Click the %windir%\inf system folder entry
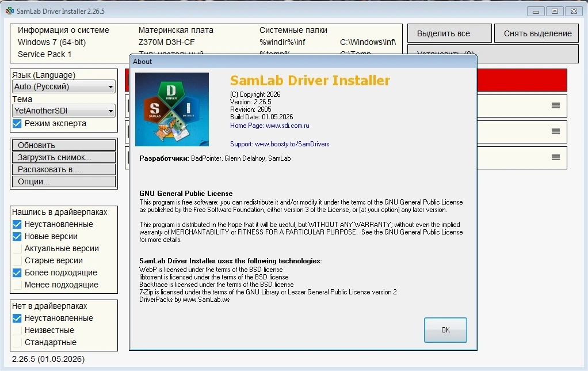Viewport: 588px width, 371px height. point(282,42)
